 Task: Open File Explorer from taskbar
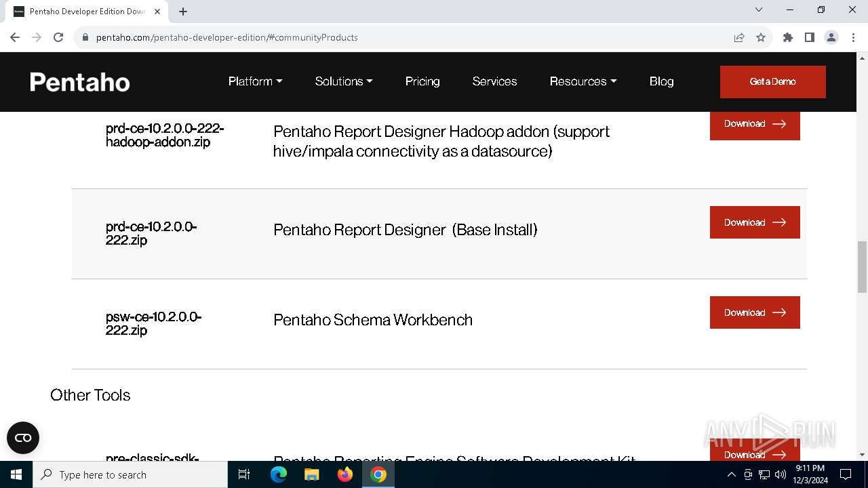pos(312,474)
